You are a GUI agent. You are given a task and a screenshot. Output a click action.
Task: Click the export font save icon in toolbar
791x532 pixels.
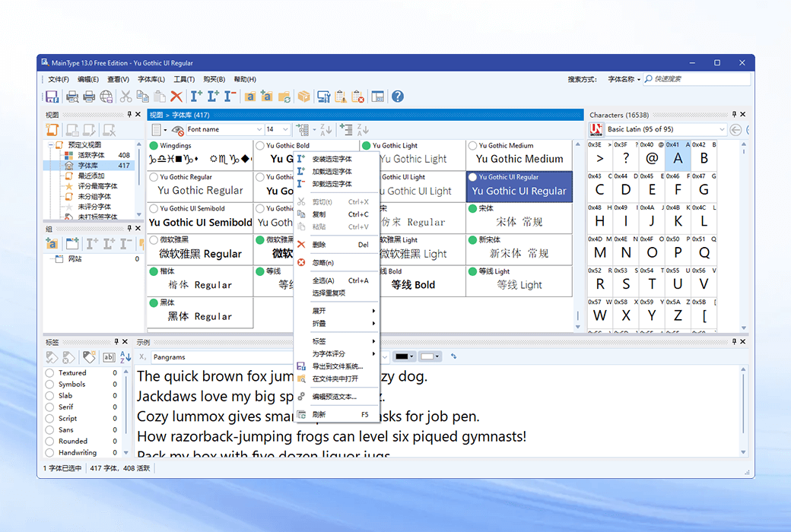pyautogui.click(x=52, y=97)
